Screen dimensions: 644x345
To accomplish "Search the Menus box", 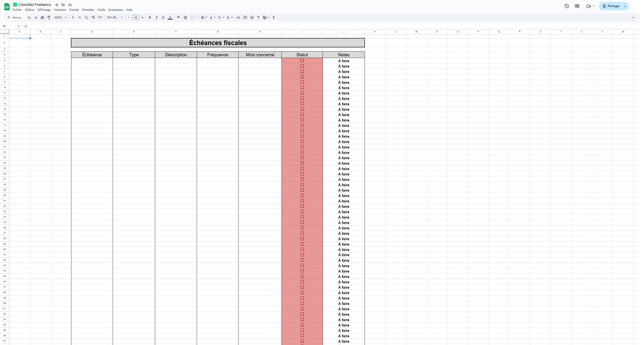I will tap(15, 18).
